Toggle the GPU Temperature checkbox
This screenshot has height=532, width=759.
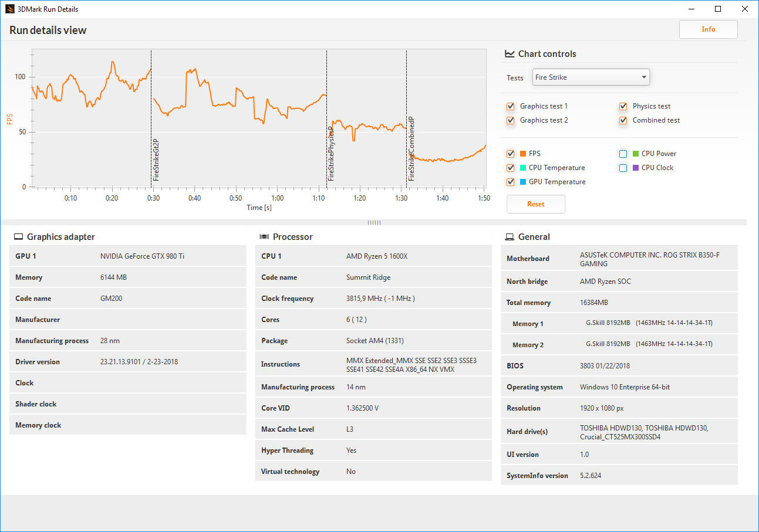511,182
